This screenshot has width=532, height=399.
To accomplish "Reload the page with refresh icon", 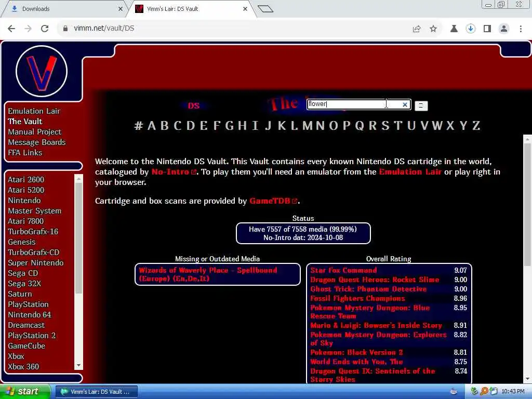I will [x=45, y=29].
